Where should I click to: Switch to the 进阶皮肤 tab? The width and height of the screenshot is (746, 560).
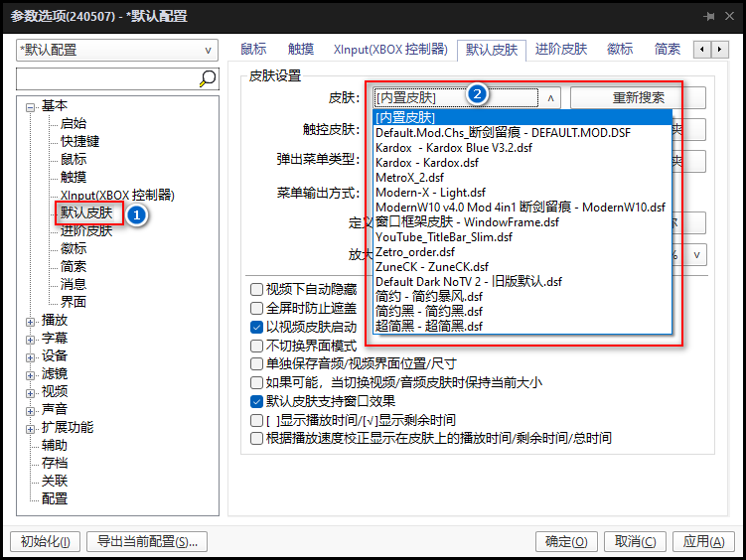click(561, 49)
